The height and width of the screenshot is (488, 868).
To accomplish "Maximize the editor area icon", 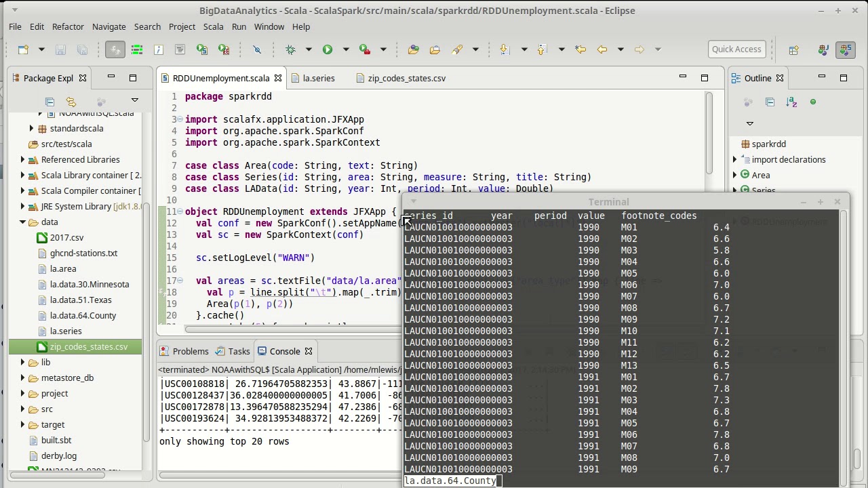I will [x=705, y=77].
